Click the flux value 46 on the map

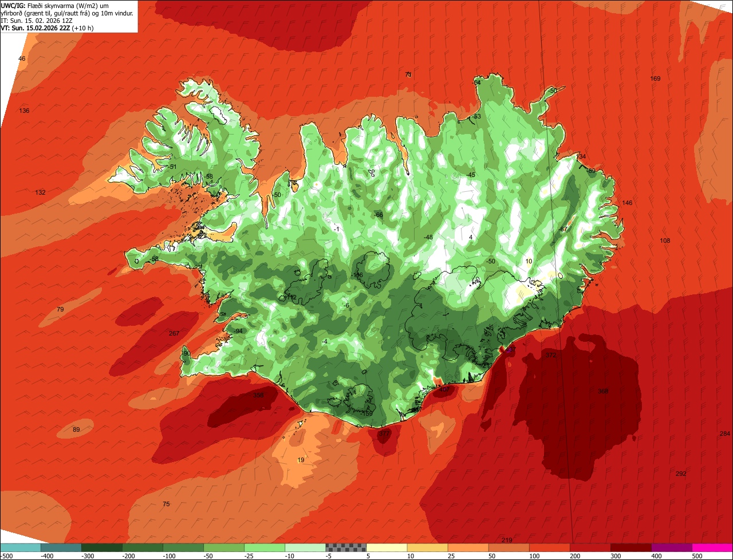(22, 59)
